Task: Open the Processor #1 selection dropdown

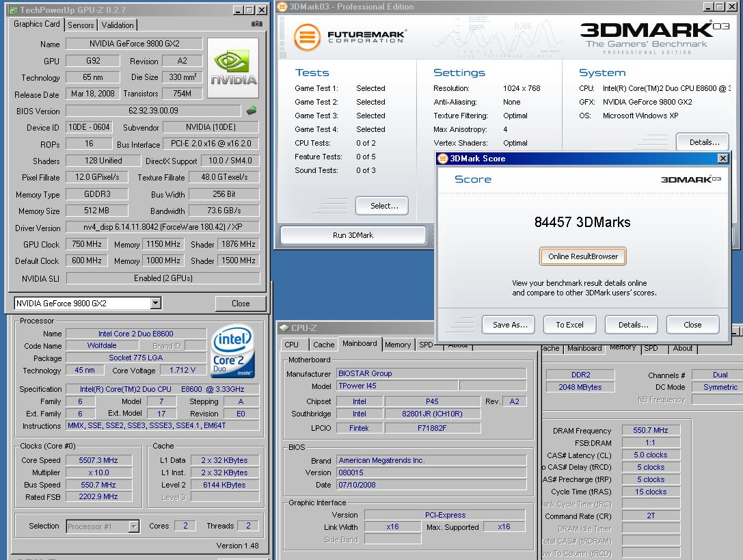Action: 134,526
